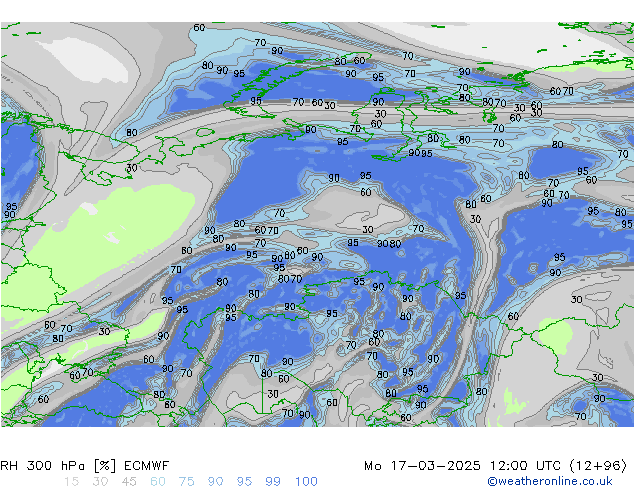Click the 'Mo 17-03-2025 12:00 UTC (12+96)' timestamp

[495, 465]
